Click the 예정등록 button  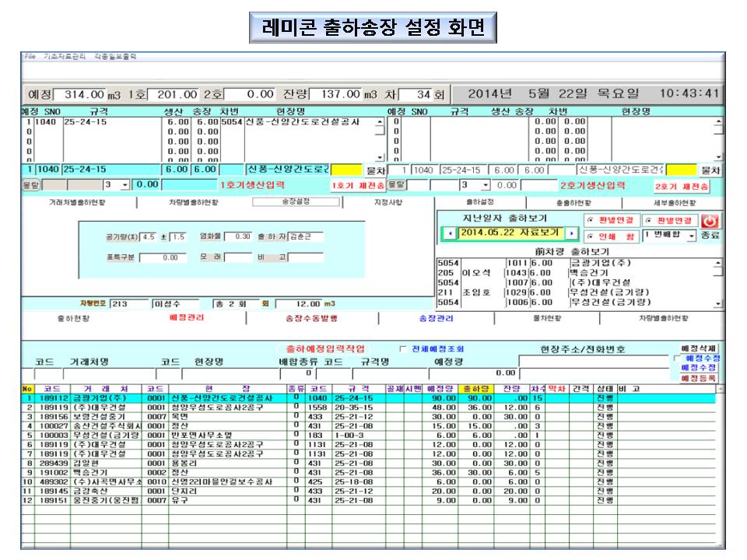click(x=699, y=378)
